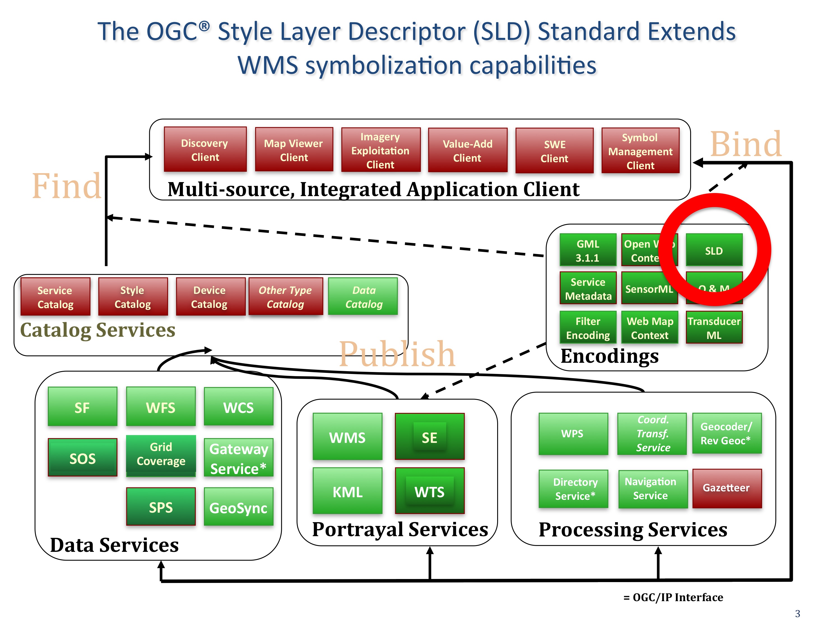Select the Grid Coverage box
This screenshot has height=630, width=840.
coord(161,456)
